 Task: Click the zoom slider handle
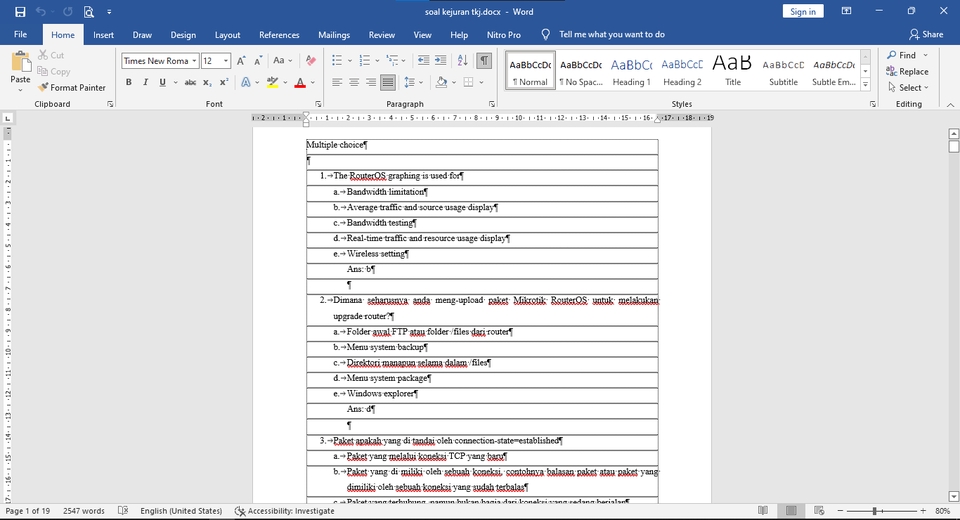[x=875, y=511]
